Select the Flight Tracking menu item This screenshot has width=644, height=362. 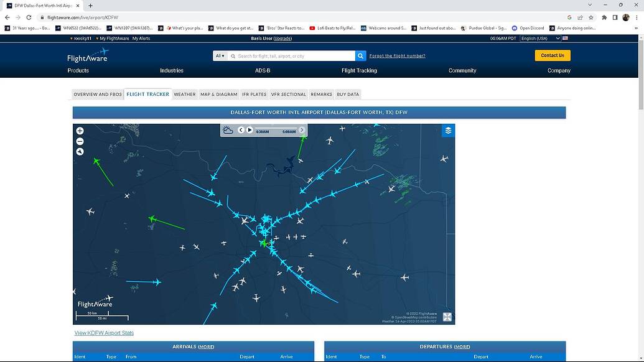[x=359, y=70]
